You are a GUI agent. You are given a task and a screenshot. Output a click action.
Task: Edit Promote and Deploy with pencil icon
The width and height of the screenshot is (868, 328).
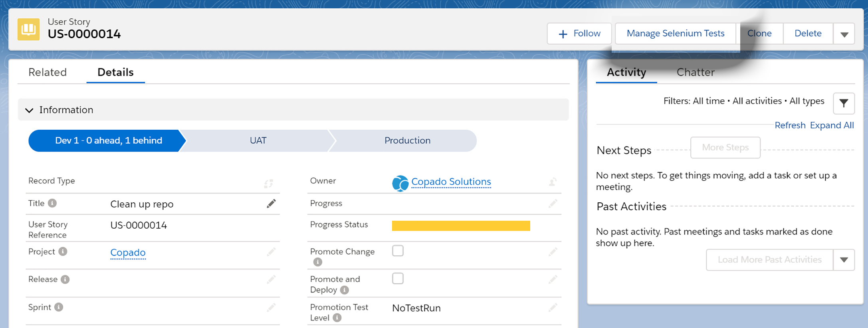click(553, 279)
